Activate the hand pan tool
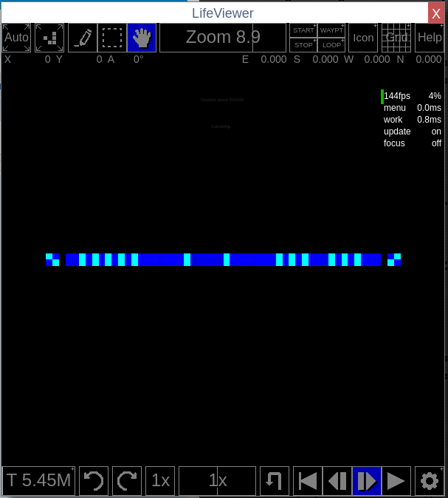This screenshot has width=448, height=498. pos(142,38)
